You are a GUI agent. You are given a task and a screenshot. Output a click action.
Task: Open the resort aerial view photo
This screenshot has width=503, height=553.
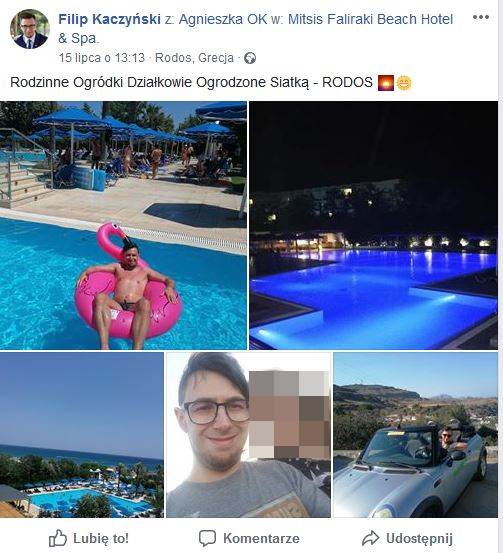pos(82,435)
